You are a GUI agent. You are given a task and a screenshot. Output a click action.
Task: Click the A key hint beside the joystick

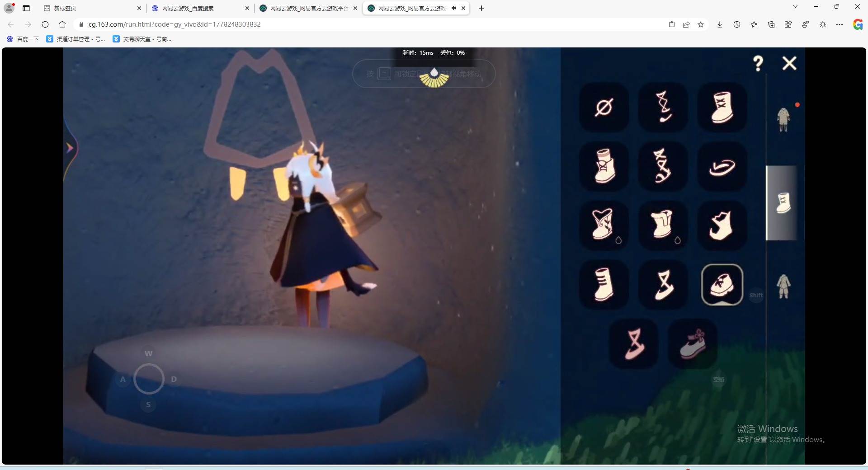(123, 379)
